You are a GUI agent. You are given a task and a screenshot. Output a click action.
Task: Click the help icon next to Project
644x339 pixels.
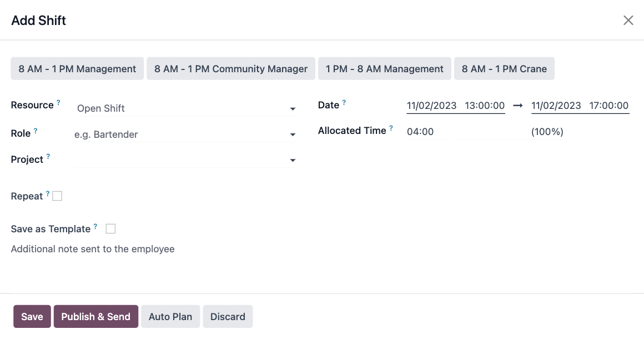pos(49,156)
